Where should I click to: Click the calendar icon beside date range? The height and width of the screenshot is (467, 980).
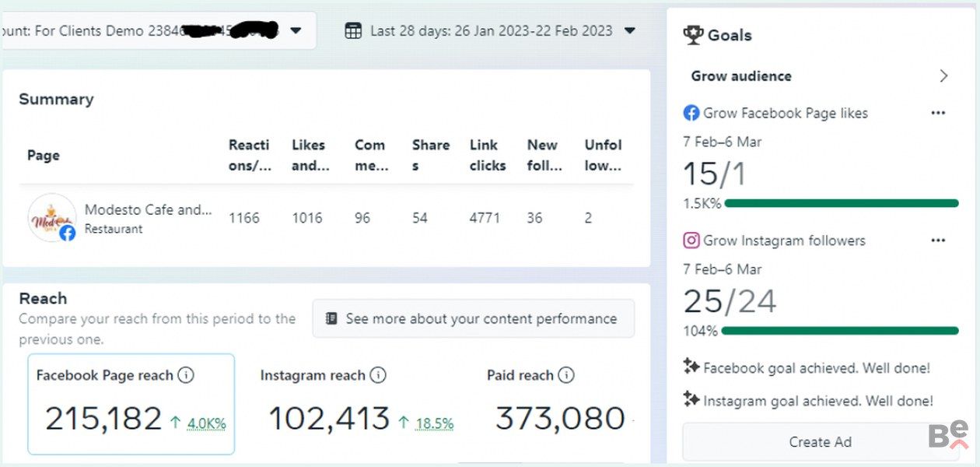[353, 31]
